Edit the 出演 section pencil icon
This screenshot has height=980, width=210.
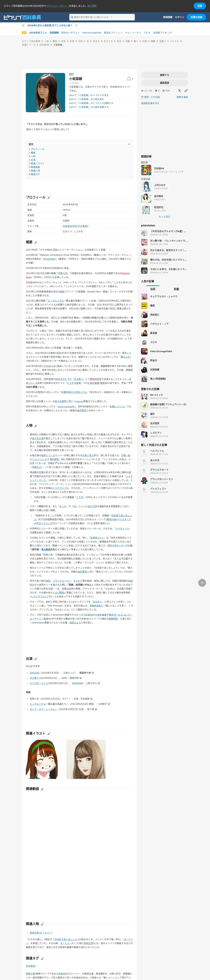(36, 659)
